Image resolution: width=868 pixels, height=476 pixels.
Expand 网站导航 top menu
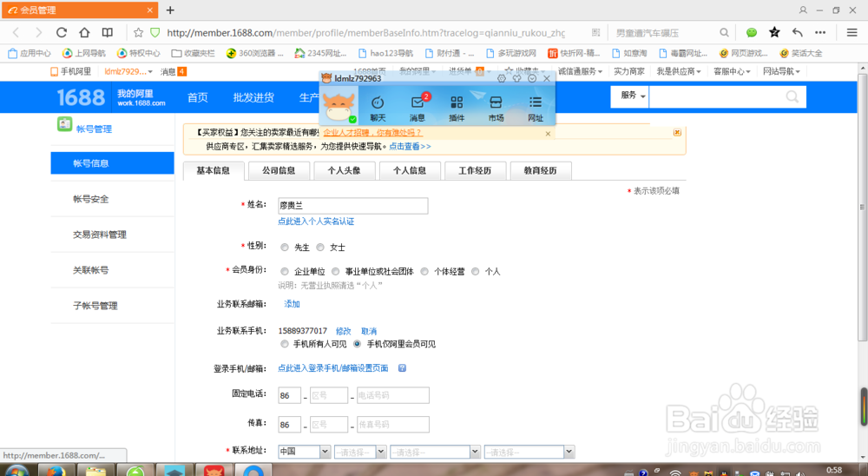click(x=782, y=71)
